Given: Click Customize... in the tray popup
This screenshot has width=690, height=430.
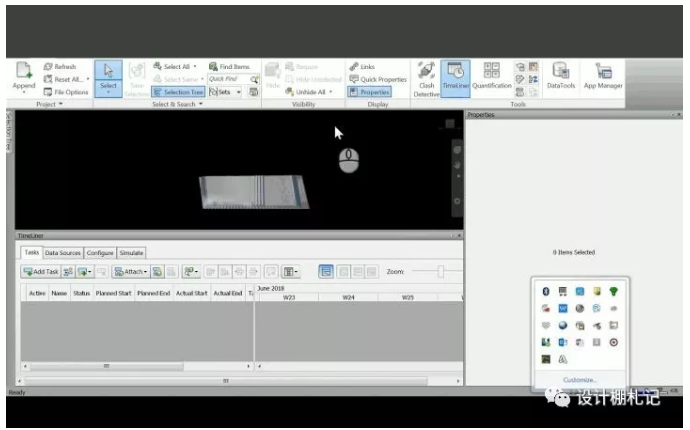Looking at the screenshot, I should point(580,380).
